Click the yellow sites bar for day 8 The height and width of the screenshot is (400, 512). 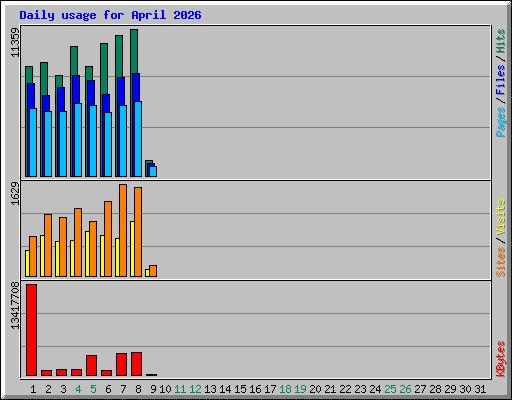pyautogui.click(x=132, y=249)
